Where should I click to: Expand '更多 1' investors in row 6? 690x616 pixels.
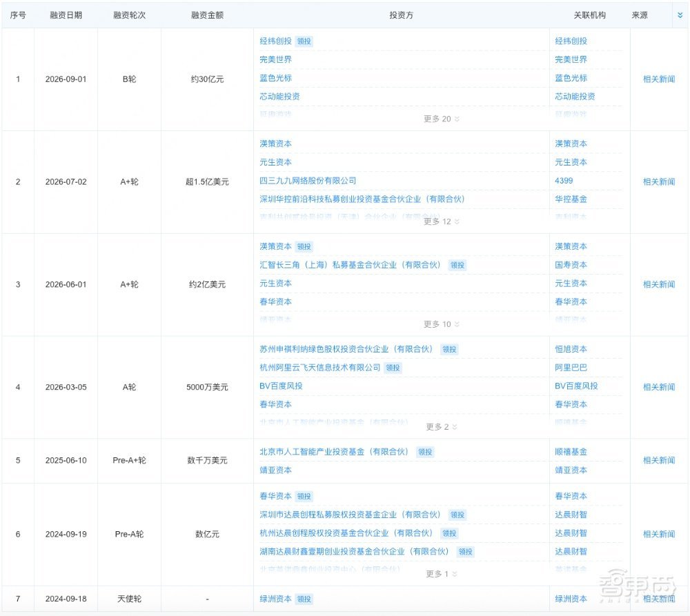tap(442, 574)
